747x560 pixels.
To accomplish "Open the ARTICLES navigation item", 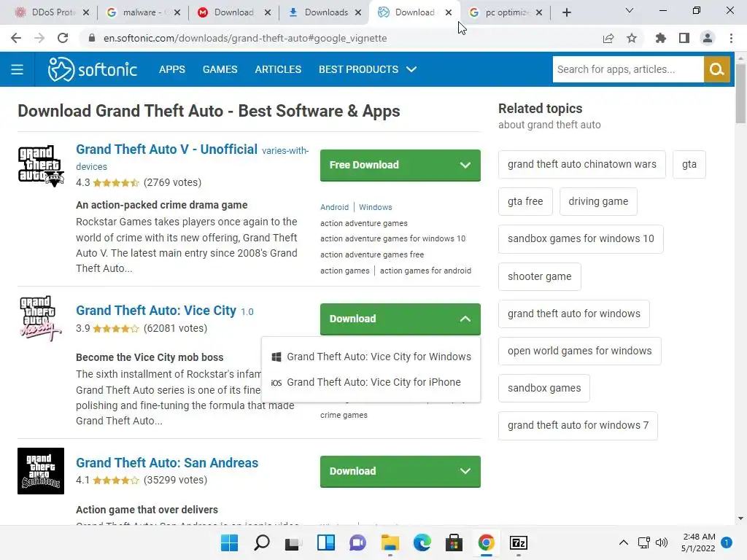I will 278,69.
